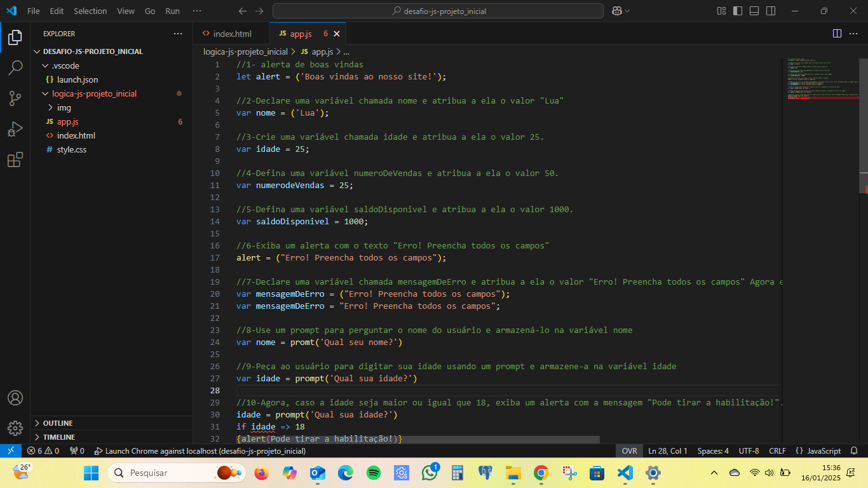
Task: Open the Run menu
Action: coord(172,11)
